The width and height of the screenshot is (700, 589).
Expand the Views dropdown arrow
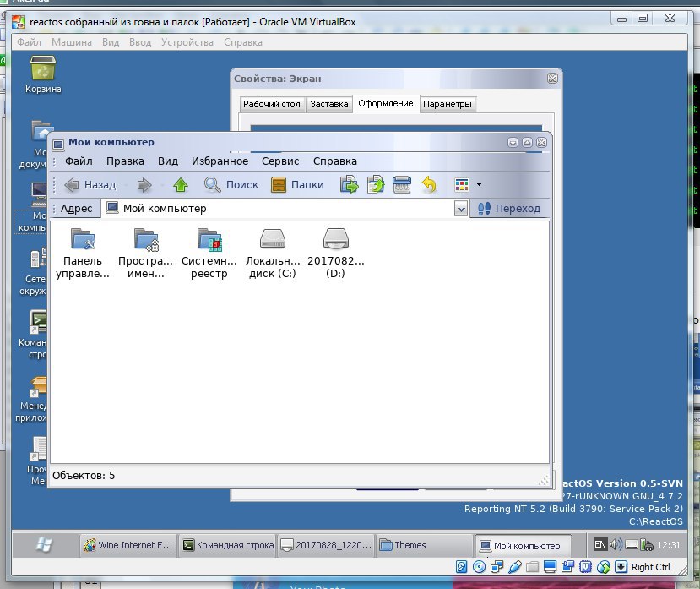pyautogui.click(x=479, y=184)
